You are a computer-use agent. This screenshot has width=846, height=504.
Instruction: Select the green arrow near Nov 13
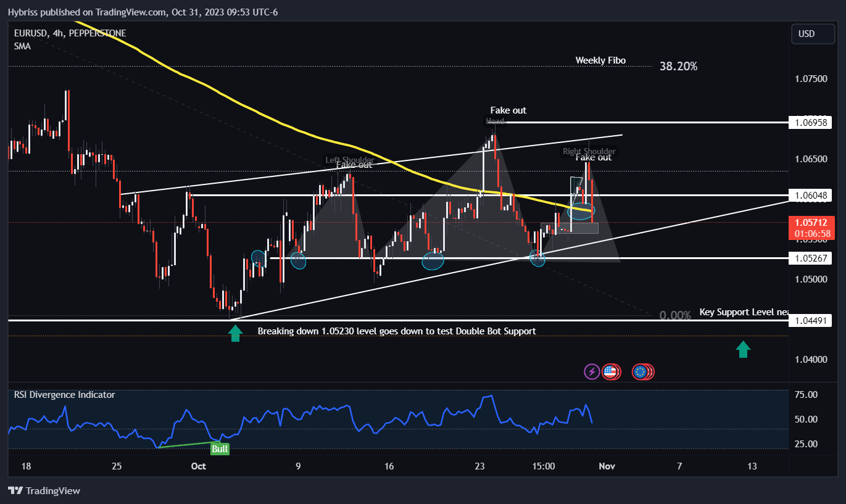coord(743,349)
